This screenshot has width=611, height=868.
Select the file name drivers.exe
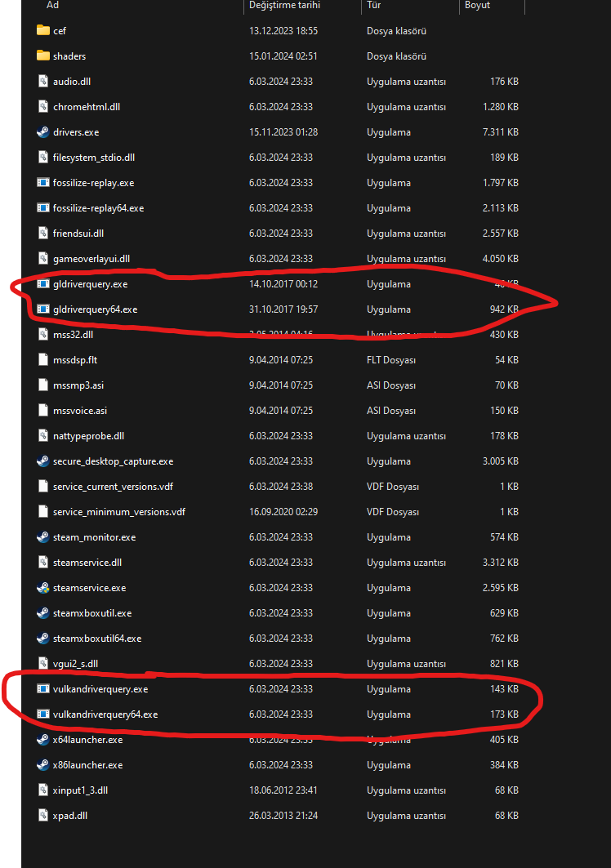(x=76, y=132)
